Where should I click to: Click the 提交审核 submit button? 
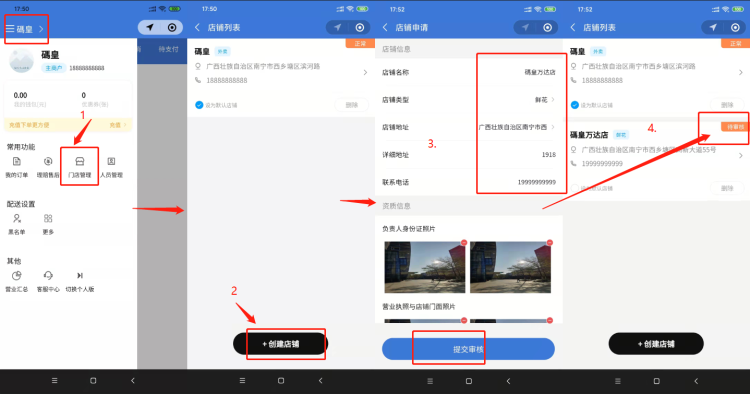[x=468, y=349]
